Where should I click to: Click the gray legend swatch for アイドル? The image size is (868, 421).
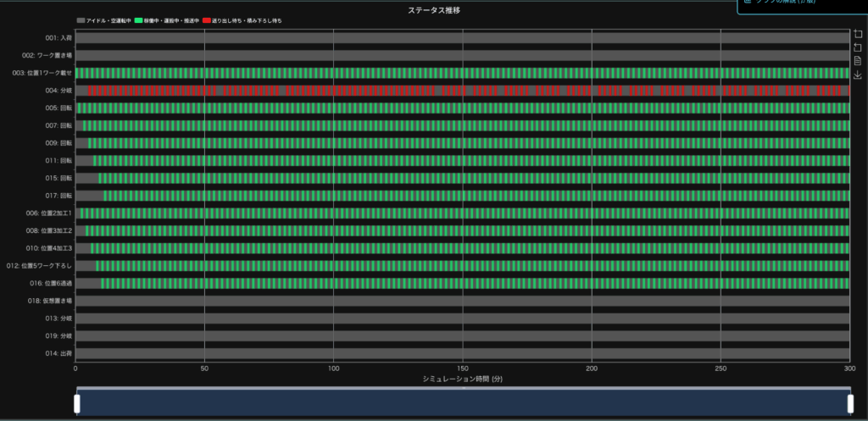click(81, 19)
